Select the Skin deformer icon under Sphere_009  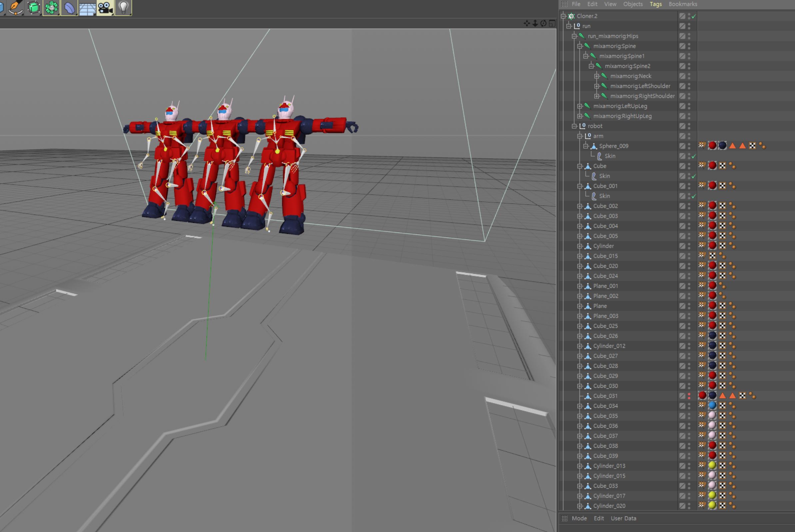599,156
